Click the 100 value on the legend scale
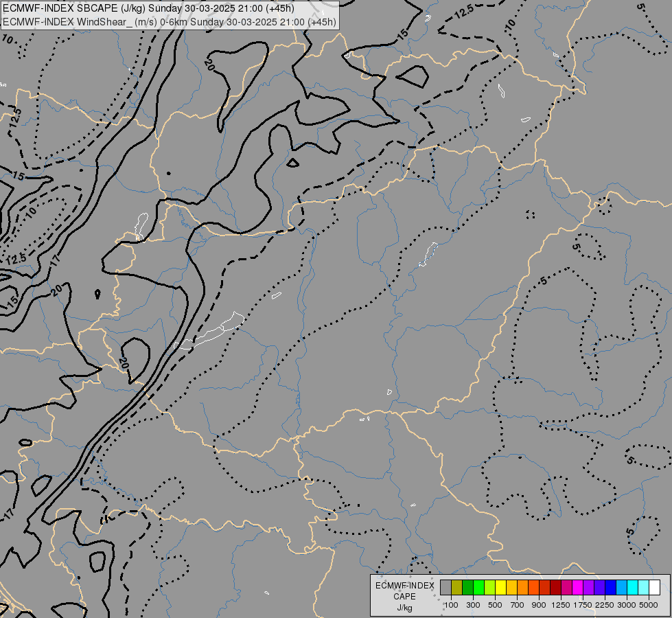 pyautogui.click(x=451, y=605)
